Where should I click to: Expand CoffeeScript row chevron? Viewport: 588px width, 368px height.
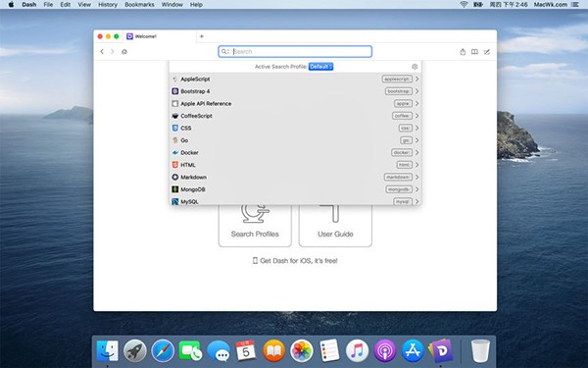tap(417, 116)
